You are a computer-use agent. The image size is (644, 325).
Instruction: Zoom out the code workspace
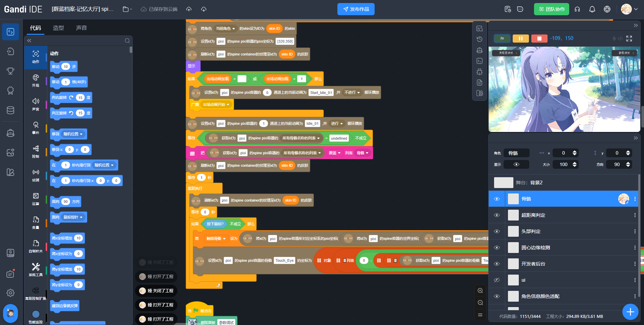[480, 303]
